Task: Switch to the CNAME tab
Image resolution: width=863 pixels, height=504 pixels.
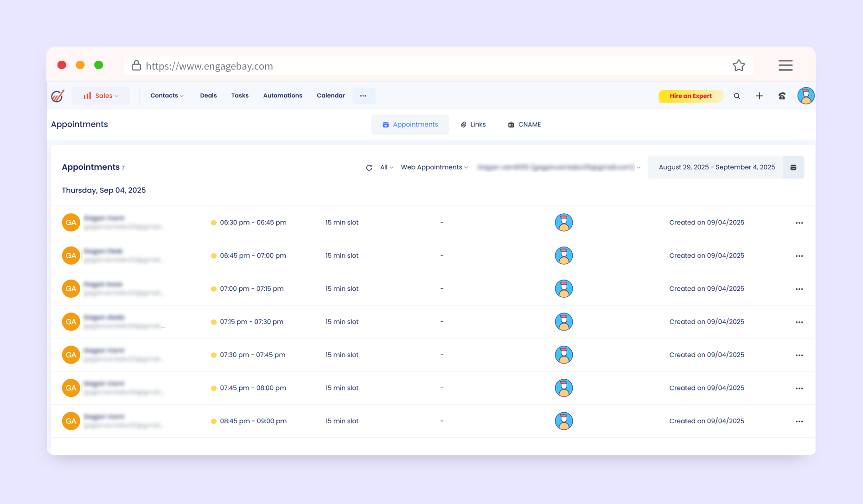Action: (x=524, y=125)
